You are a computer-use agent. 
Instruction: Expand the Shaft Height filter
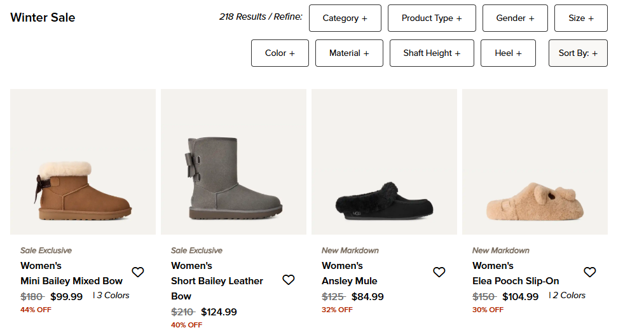coord(432,53)
